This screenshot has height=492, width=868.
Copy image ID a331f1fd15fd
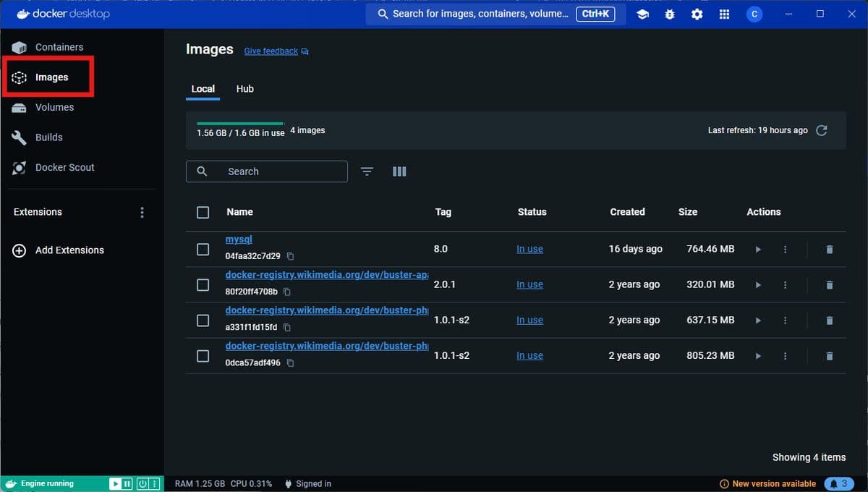(x=287, y=327)
